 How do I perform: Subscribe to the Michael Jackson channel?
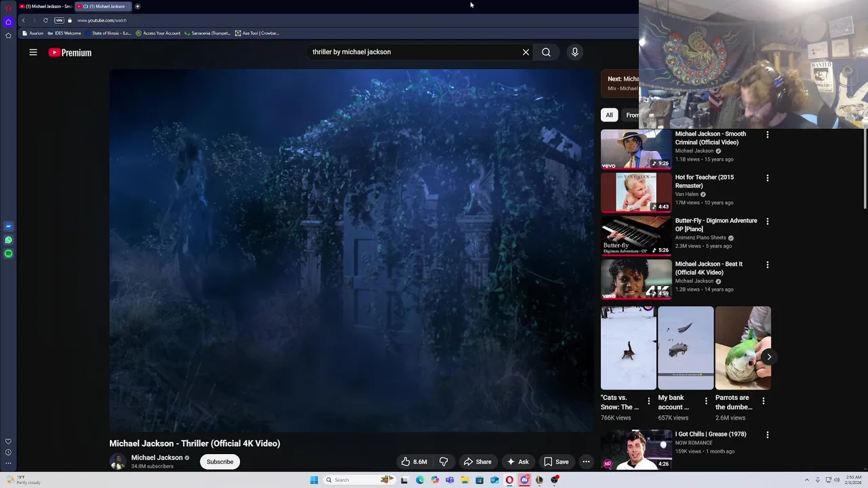pyautogui.click(x=220, y=462)
